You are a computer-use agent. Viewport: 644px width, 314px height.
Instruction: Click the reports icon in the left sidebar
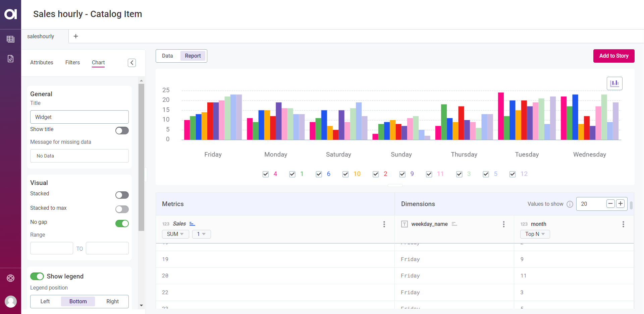point(10,39)
